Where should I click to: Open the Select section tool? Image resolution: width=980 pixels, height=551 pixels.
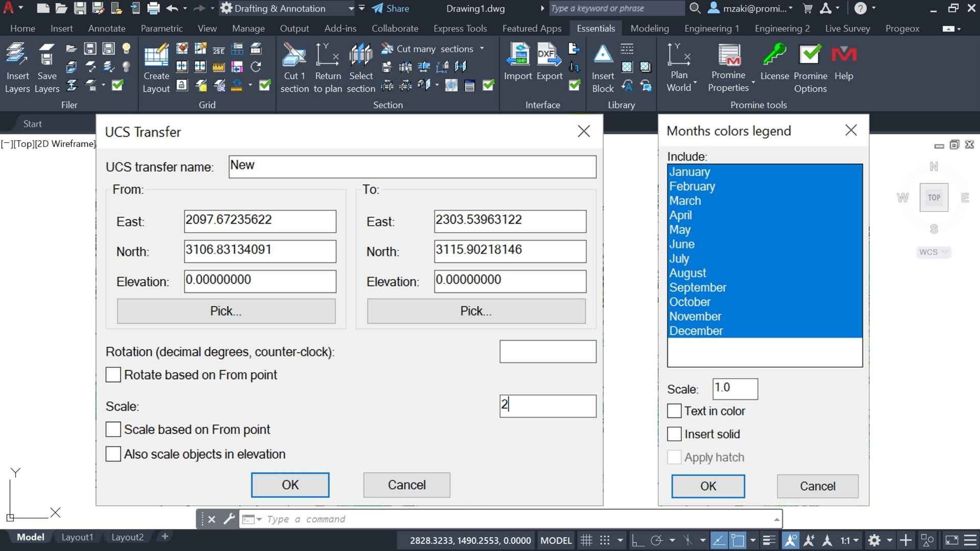tap(360, 66)
